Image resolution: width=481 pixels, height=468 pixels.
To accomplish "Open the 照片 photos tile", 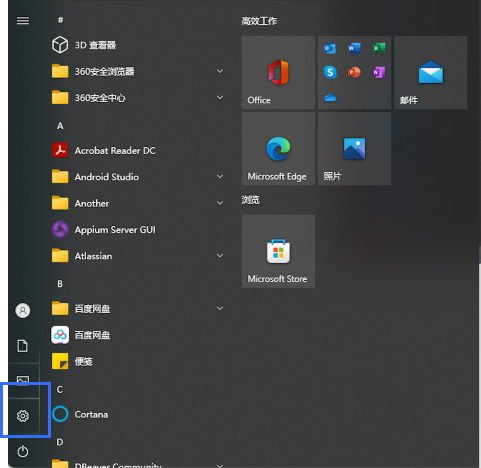I will pyautogui.click(x=354, y=149).
